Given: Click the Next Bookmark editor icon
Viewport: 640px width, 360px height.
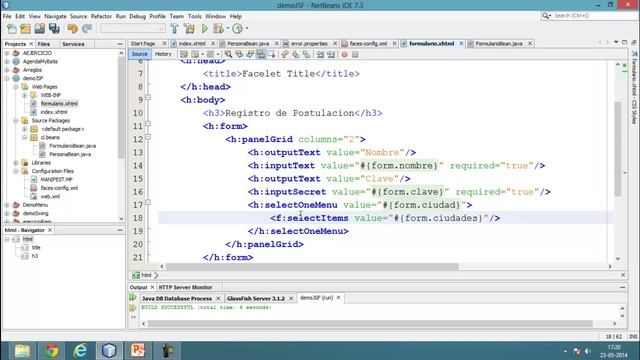Looking at the screenshot, I should click(x=296, y=54).
